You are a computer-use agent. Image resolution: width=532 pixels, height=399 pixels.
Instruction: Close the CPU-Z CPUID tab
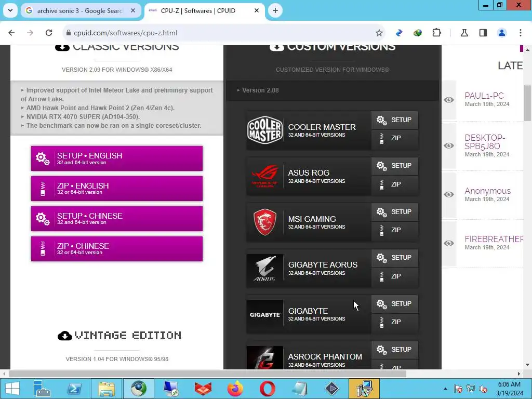click(257, 11)
